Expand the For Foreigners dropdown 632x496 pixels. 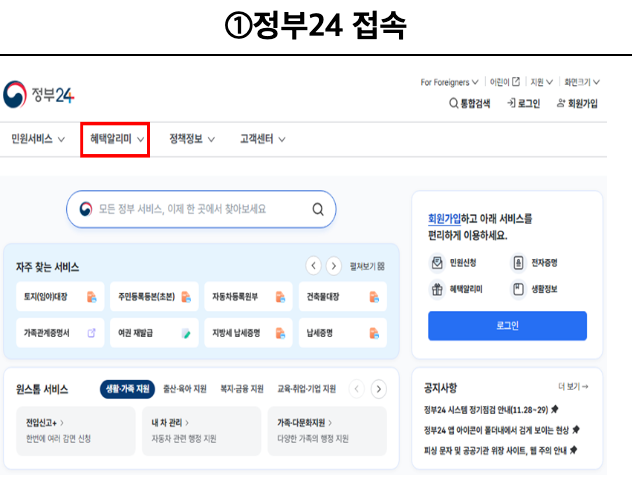(449, 82)
